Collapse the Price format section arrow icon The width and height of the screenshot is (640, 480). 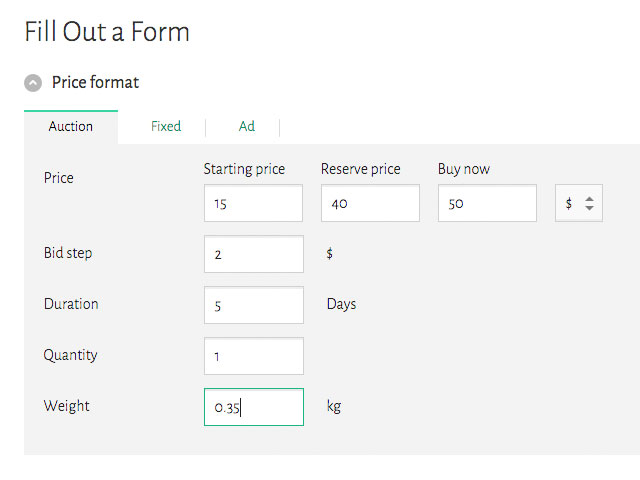[x=34, y=83]
